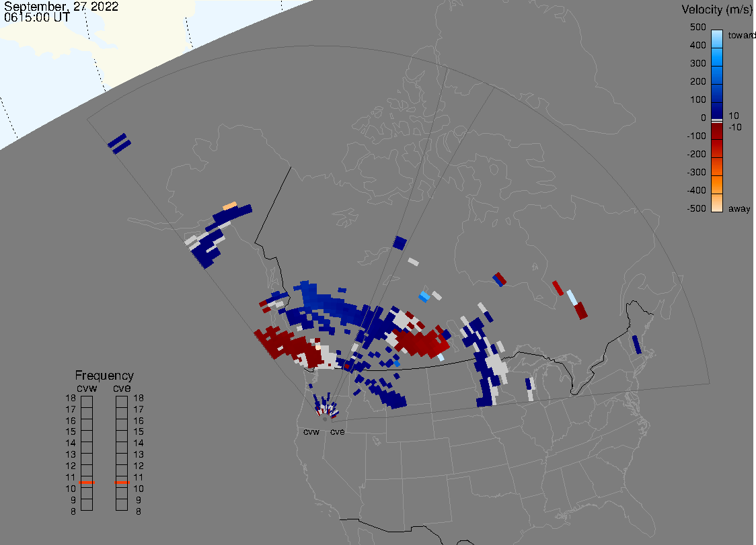Click the two navy stripes at far fan edge
Viewport: 756px width, 545px height.
point(119,144)
